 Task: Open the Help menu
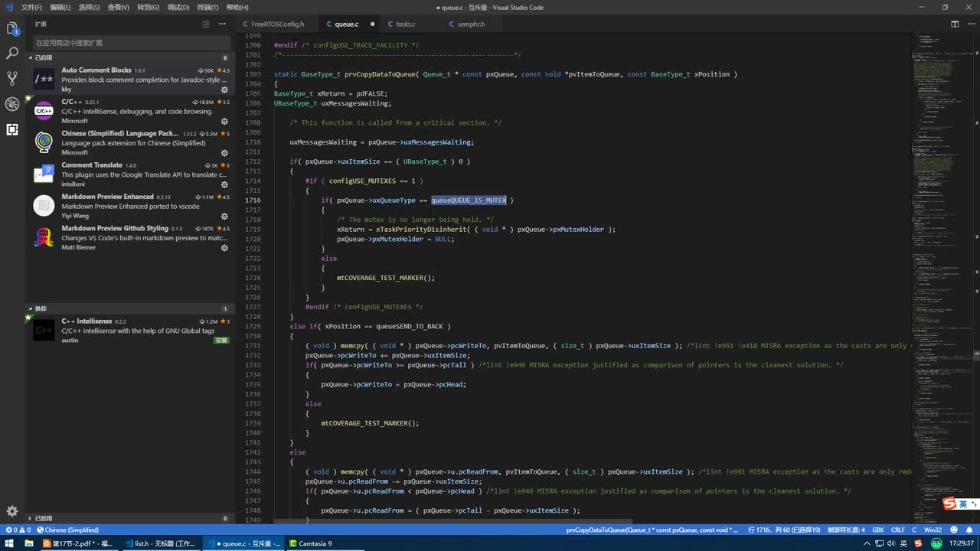tap(237, 7)
